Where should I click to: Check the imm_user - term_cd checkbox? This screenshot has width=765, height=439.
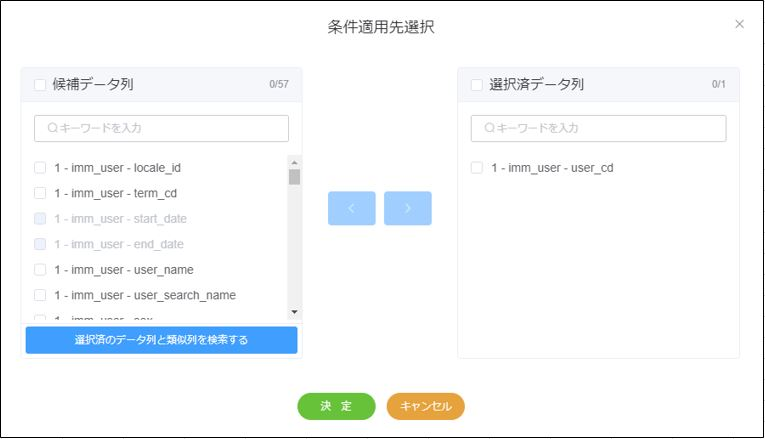[x=40, y=193]
